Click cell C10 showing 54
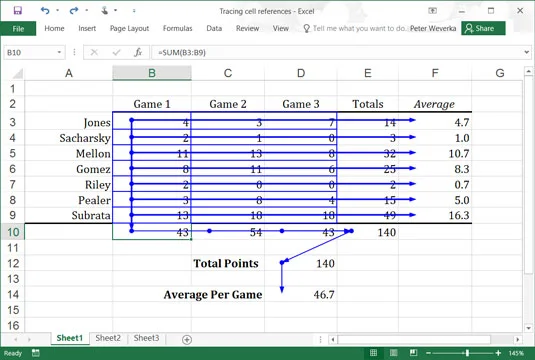Screen dimensions: 535x360 [x=228, y=232]
